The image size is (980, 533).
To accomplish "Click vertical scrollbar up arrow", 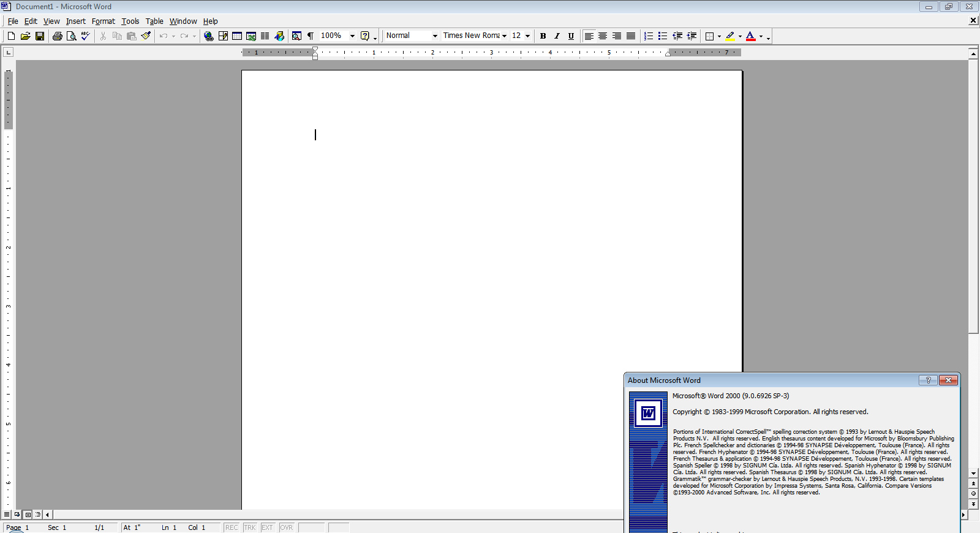I will click(973, 53).
